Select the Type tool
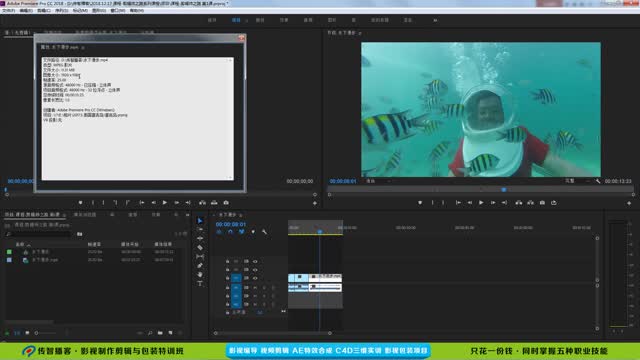Image resolution: width=640 pixels, height=360 pixels. click(x=200, y=283)
